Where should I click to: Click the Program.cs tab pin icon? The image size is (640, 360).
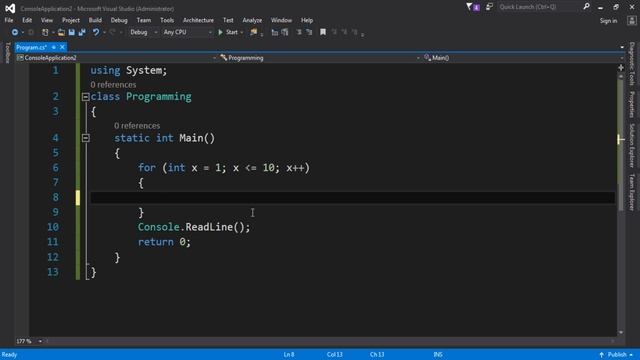pyautogui.click(x=53, y=47)
